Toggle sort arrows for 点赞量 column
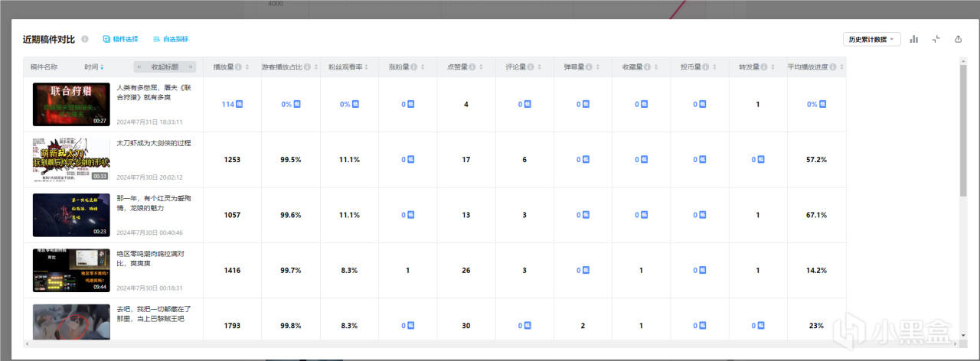 (x=479, y=67)
